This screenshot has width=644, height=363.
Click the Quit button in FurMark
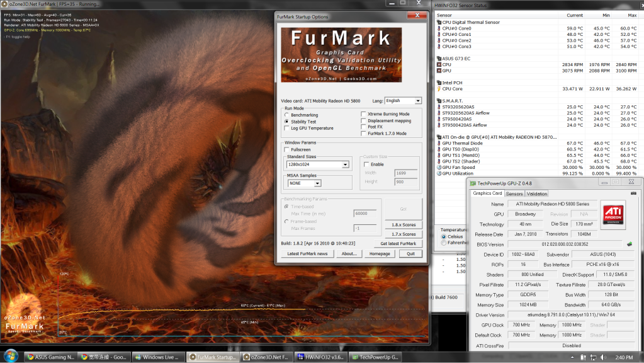410,253
